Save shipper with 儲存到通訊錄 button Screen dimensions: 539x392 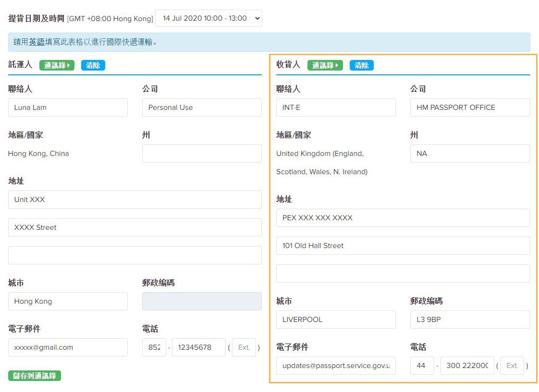tap(35, 376)
